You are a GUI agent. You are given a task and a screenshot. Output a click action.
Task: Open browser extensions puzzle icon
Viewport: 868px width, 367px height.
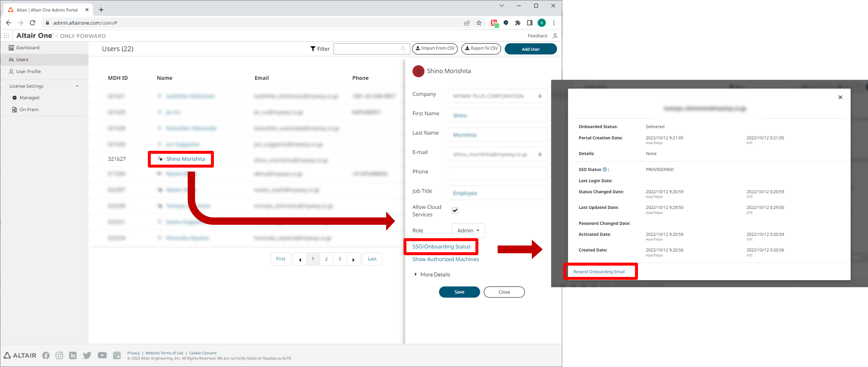pos(518,23)
